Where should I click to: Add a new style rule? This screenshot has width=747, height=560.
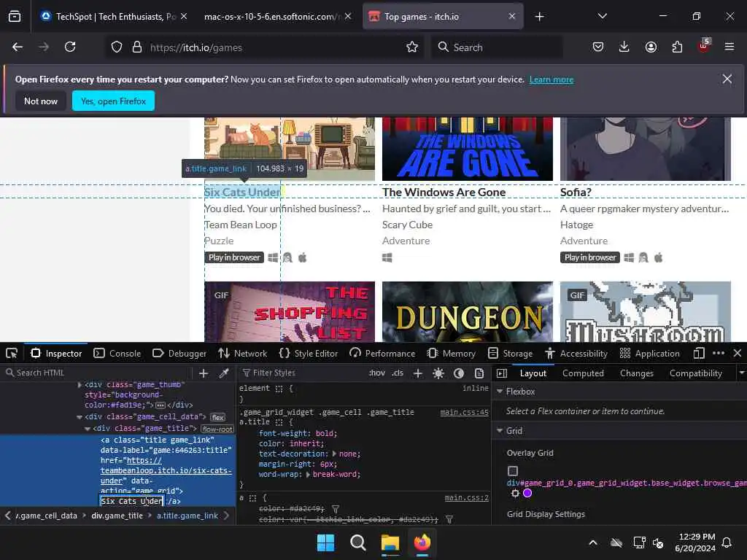pos(418,373)
